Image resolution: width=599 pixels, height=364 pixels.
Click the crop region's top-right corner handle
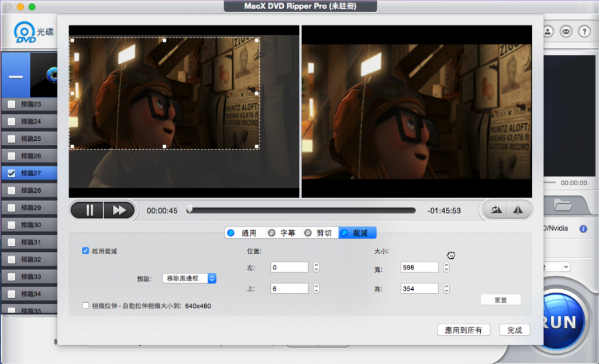pyautogui.click(x=257, y=40)
